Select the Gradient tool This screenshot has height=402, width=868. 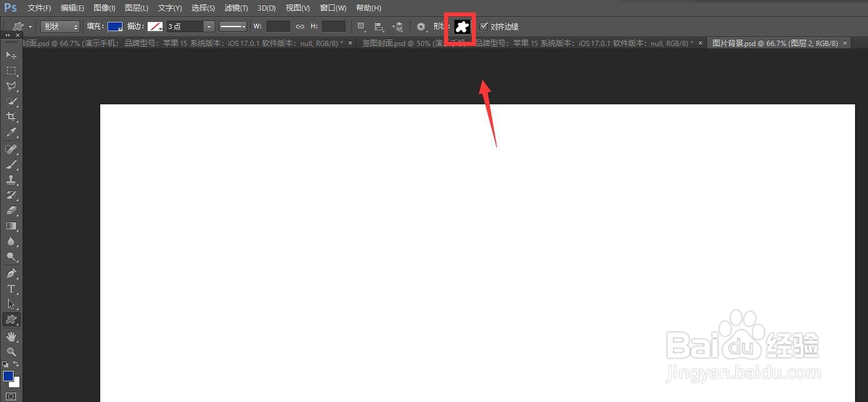tap(11, 226)
